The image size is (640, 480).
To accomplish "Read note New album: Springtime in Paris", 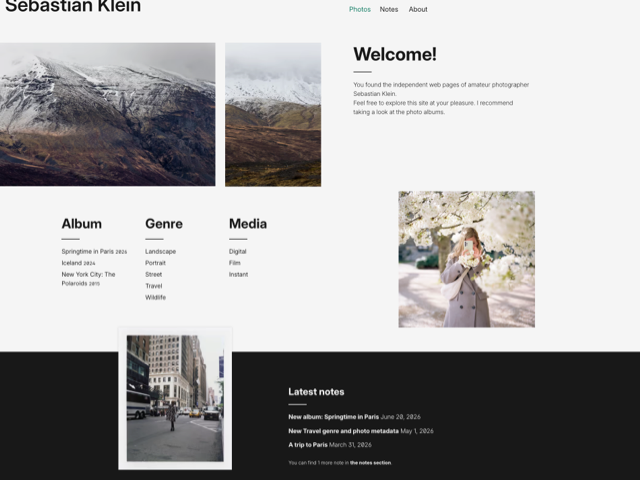I will click(333, 417).
